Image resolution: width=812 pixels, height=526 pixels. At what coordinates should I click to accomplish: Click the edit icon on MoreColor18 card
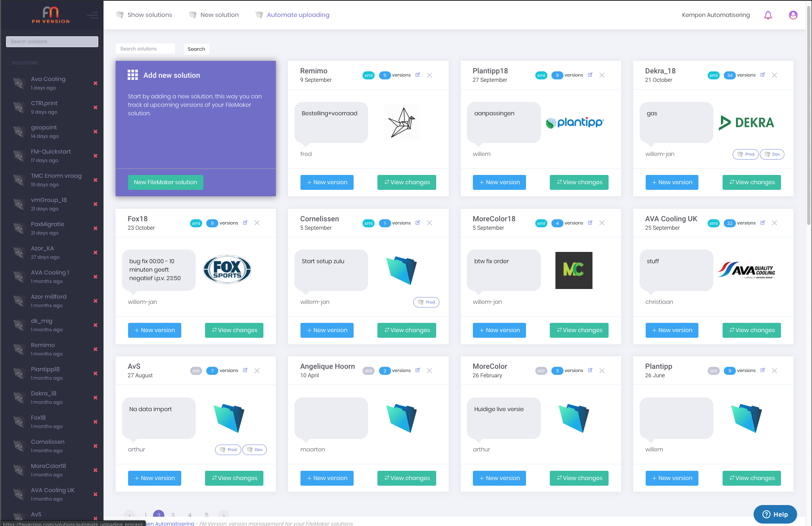[590, 222]
